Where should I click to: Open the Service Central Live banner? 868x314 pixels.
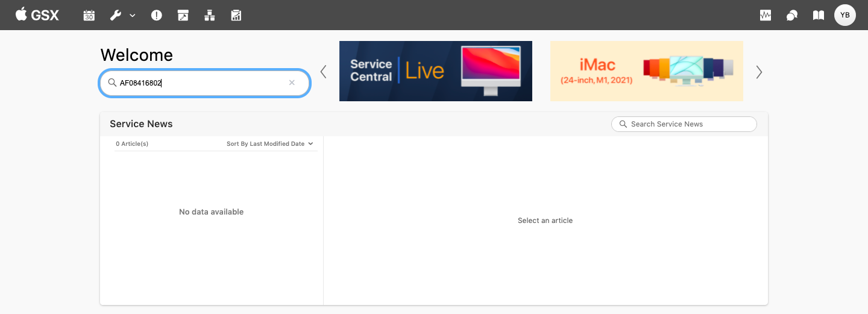pos(435,71)
